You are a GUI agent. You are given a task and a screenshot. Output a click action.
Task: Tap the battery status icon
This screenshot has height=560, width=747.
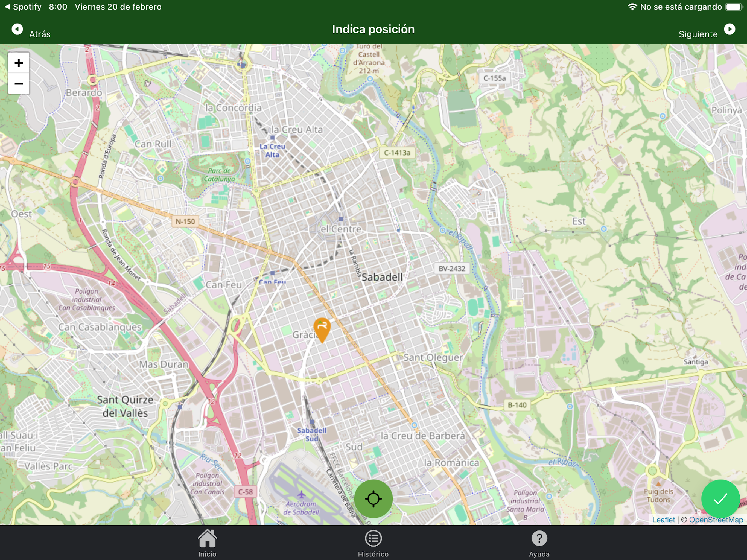point(734,7)
